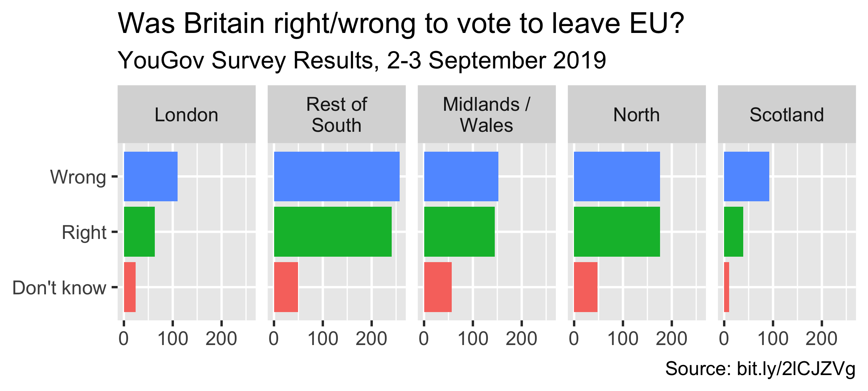Screen dimensions: 868x391
Task: Click the Right y-axis label
Action: tap(84, 232)
